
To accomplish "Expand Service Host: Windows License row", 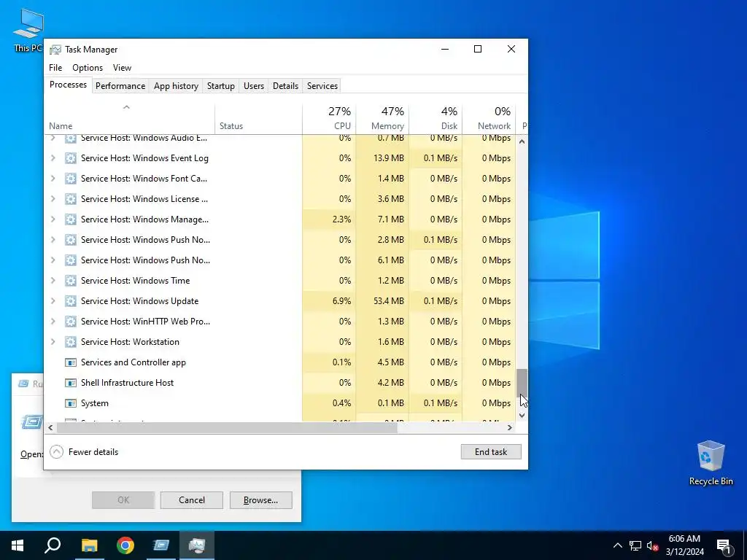I will click(x=53, y=199).
